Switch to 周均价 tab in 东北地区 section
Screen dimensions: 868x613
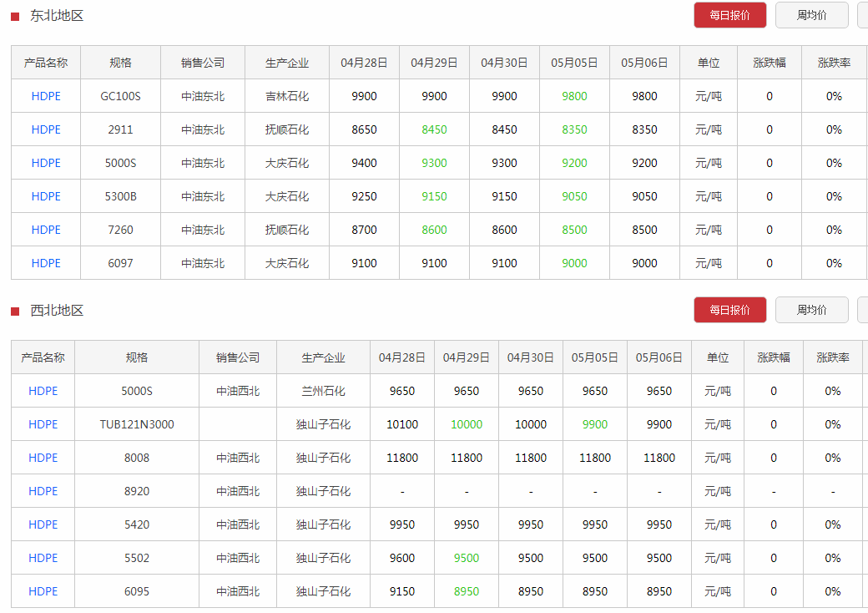click(811, 15)
